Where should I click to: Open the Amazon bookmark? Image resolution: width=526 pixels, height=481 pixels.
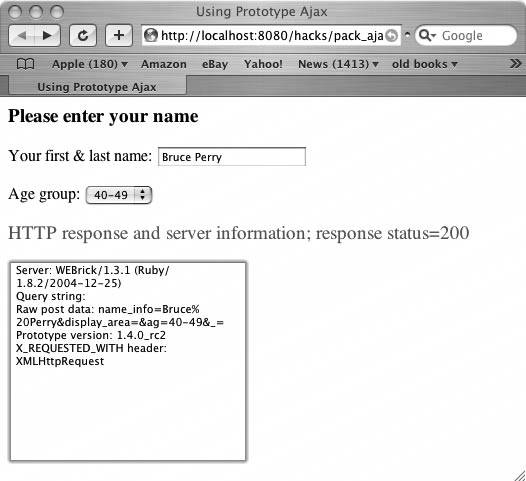point(164,64)
